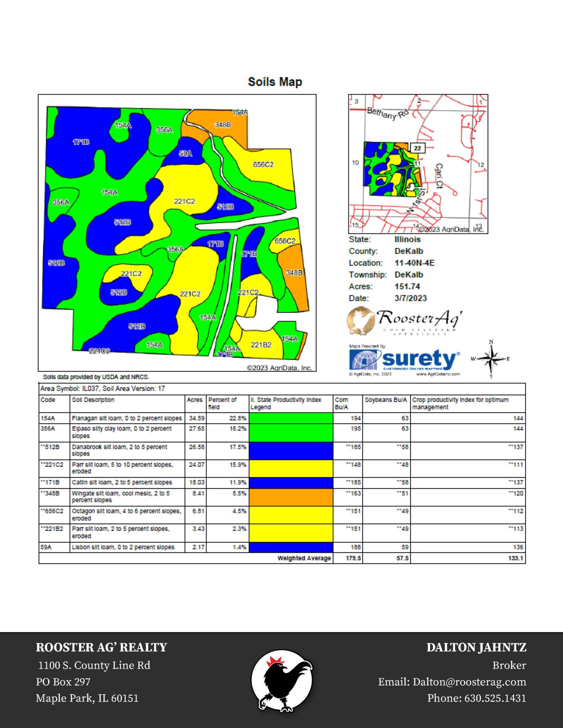Click the Soil Description column header
563x728 pixels.
(93, 400)
